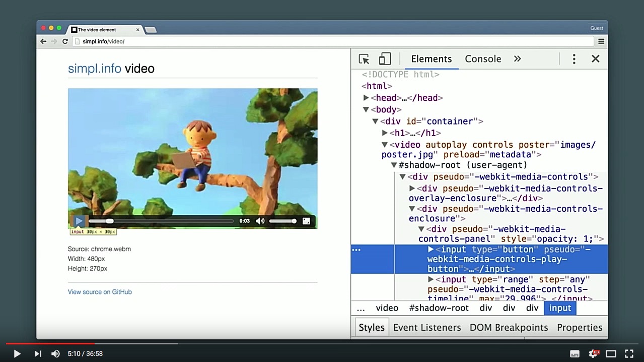This screenshot has width=644, height=362.
Task: Expand the h1 node
Action: [x=385, y=133]
